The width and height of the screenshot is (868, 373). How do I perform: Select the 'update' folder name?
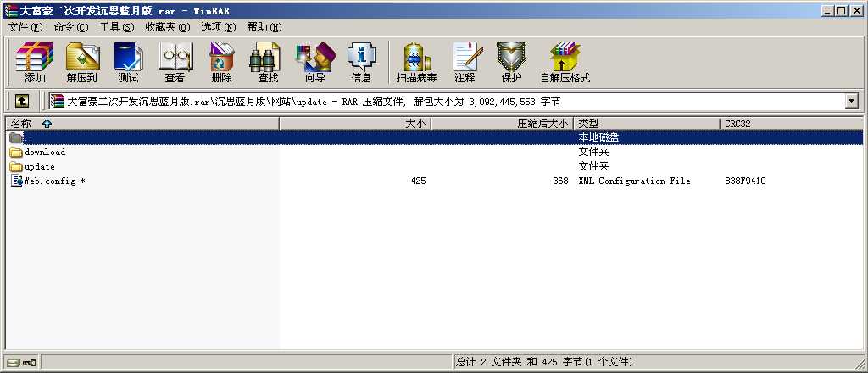(x=39, y=166)
